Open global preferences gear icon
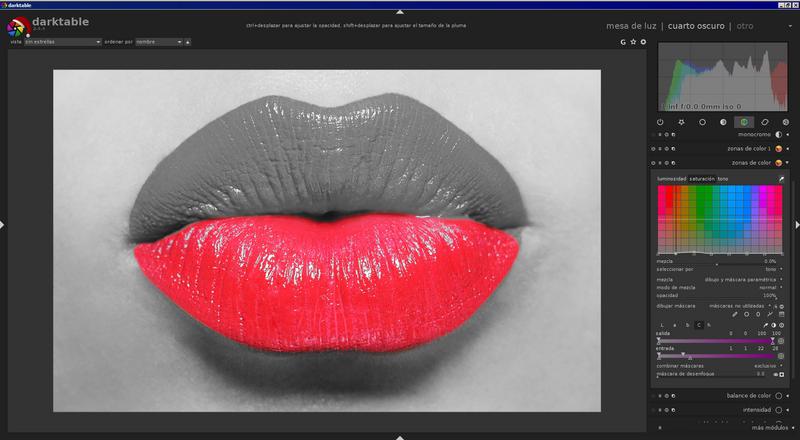 643,42
